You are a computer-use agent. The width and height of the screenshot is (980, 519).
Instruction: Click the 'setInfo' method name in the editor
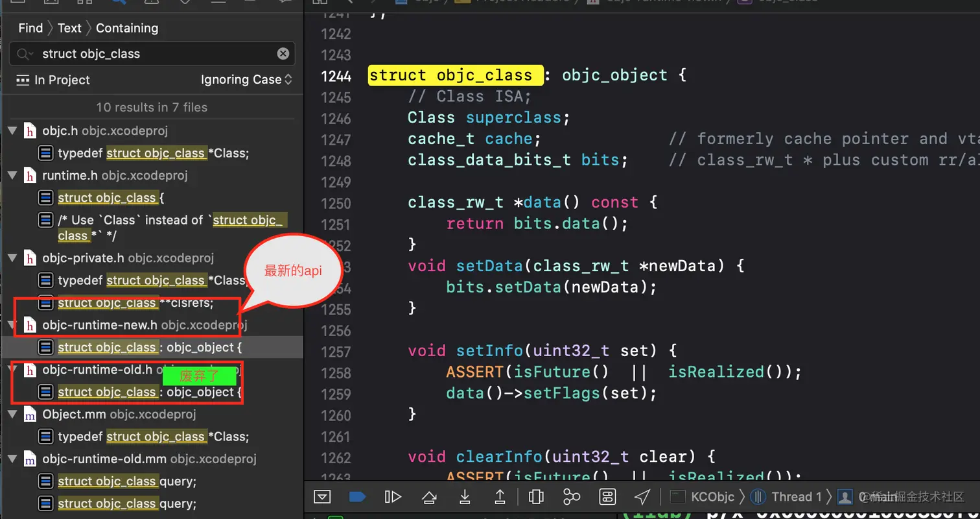489,351
